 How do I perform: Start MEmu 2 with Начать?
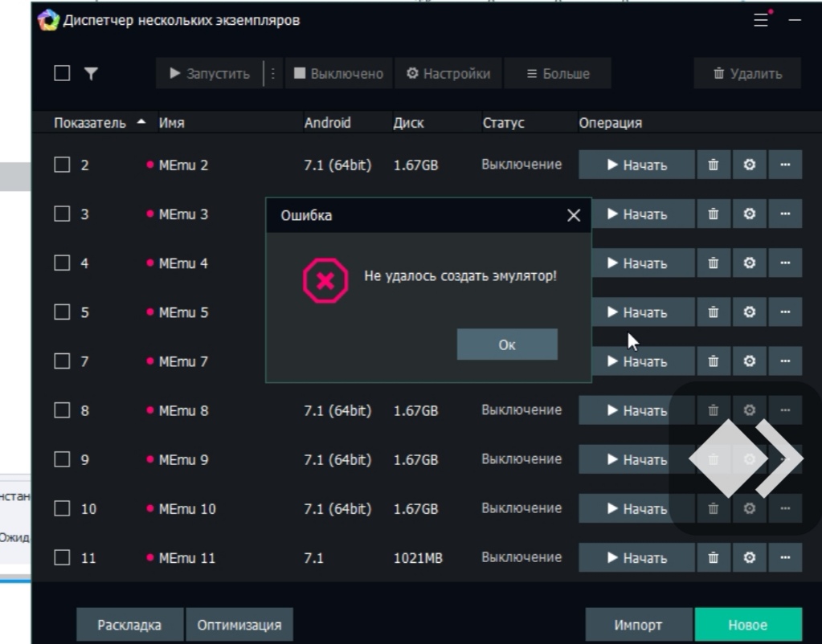pyautogui.click(x=636, y=165)
